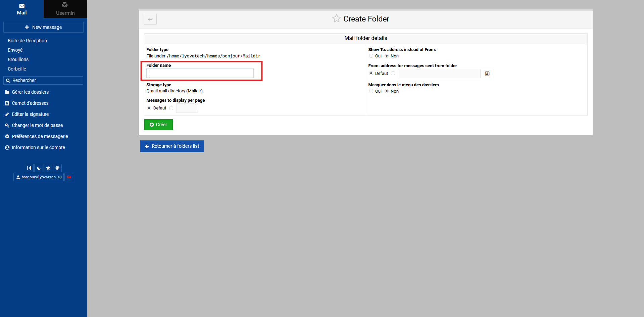The image size is (644, 317).
Task: Open favorites with the sidebar star icon
Action: [x=48, y=168]
